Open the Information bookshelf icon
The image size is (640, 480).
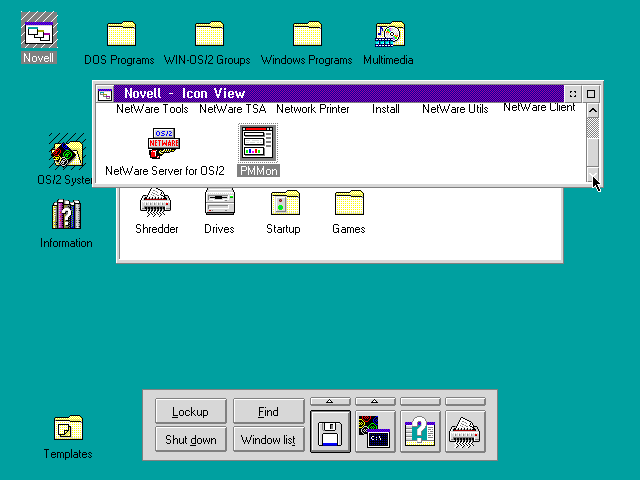click(67, 214)
